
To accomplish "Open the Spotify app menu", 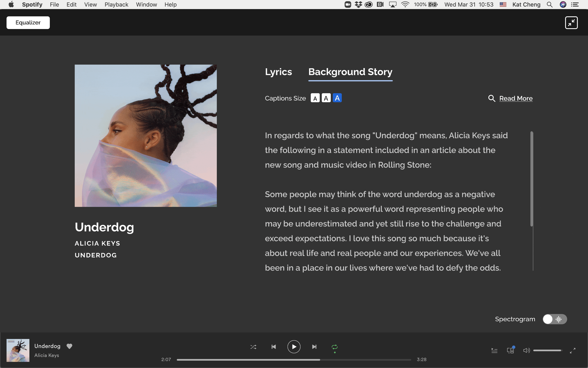I will tap(32, 4).
